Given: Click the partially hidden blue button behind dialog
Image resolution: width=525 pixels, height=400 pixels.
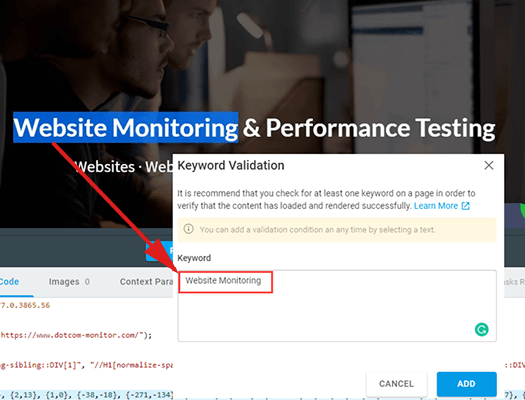Looking at the screenshot, I should tap(159, 251).
